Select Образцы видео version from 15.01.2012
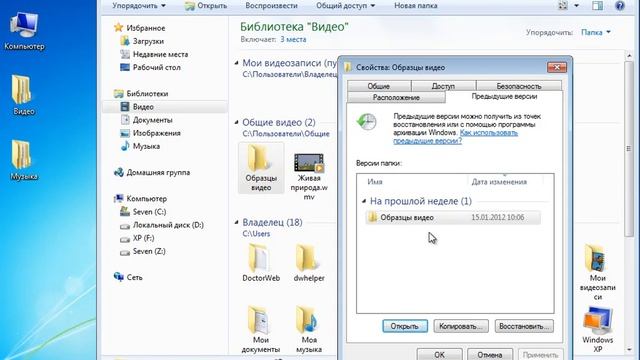 pos(453,218)
